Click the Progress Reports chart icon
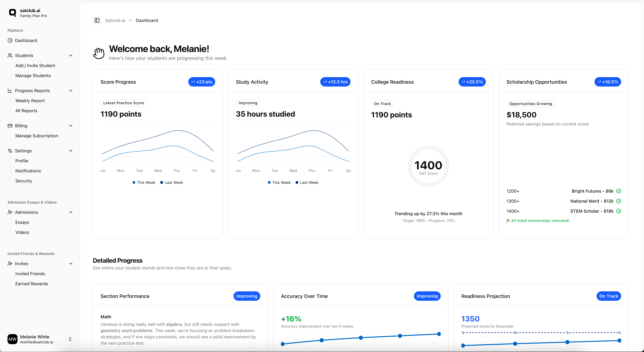Screen dimensions: 644x352 click(x=10, y=91)
